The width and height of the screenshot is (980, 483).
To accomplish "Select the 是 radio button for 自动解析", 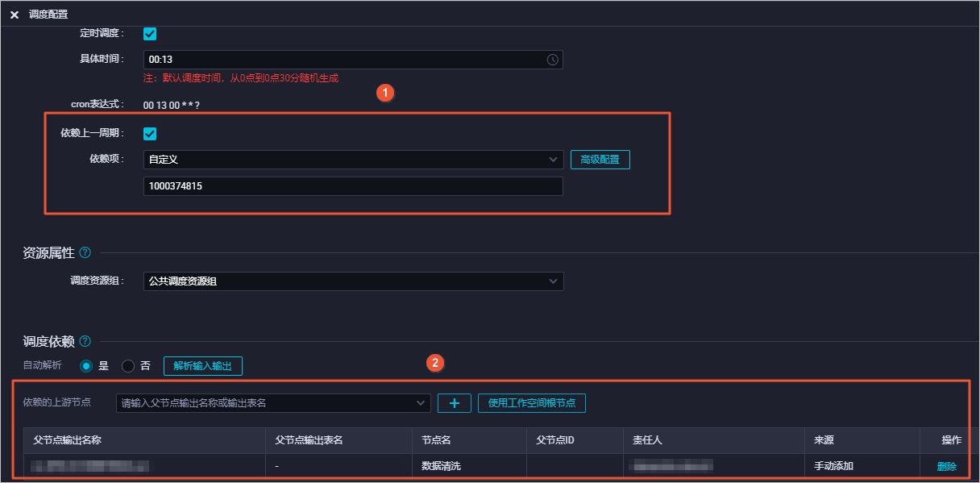I will point(86,366).
